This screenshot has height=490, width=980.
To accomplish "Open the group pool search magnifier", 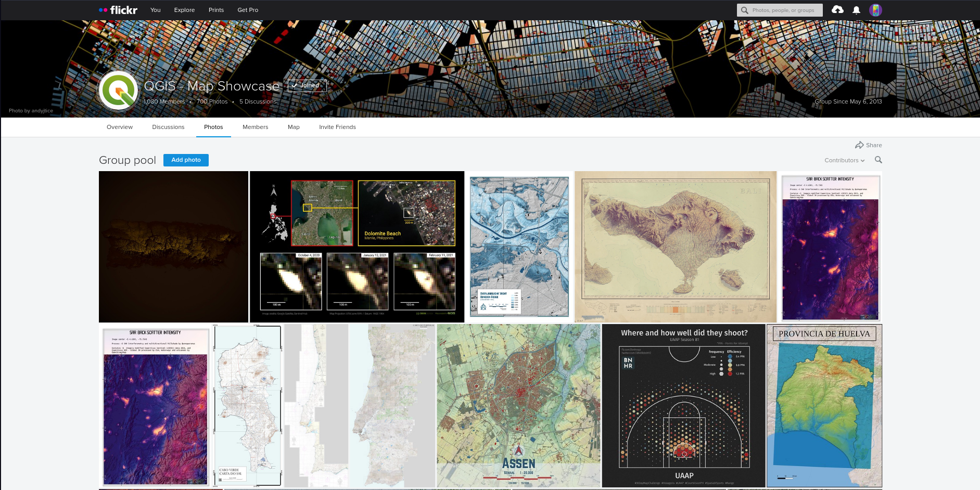I will (878, 160).
